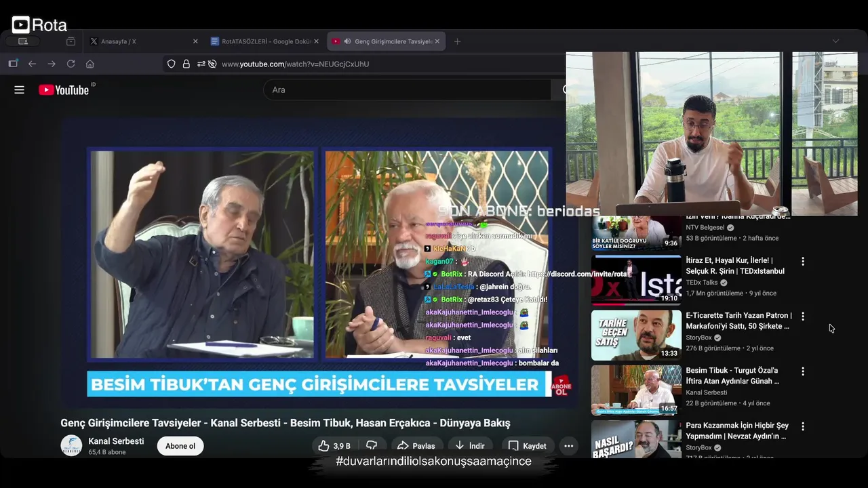Image resolution: width=868 pixels, height=488 pixels.
Task: Click the ABONE OL badge in video corner
Action: pyautogui.click(x=561, y=386)
